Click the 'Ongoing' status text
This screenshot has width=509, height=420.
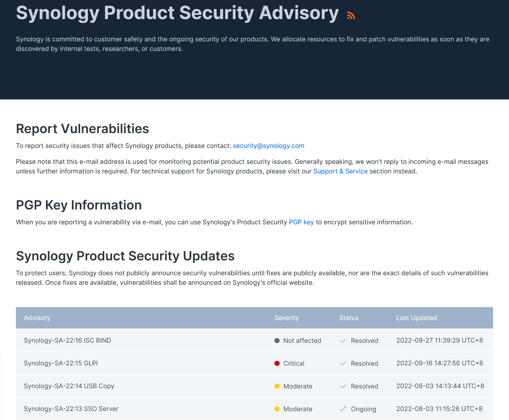[363, 409]
